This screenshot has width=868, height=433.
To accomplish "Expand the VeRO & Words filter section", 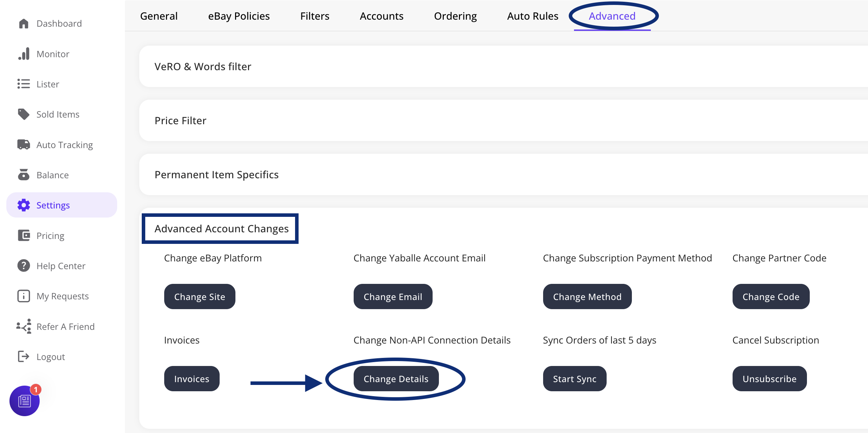I will tap(203, 67).
